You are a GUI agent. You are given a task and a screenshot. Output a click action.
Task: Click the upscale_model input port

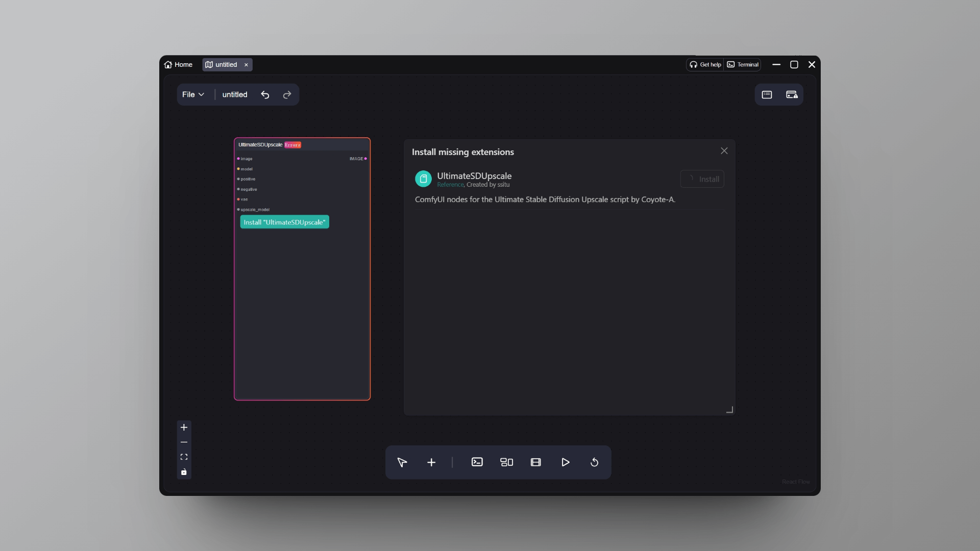click(238, 210)
